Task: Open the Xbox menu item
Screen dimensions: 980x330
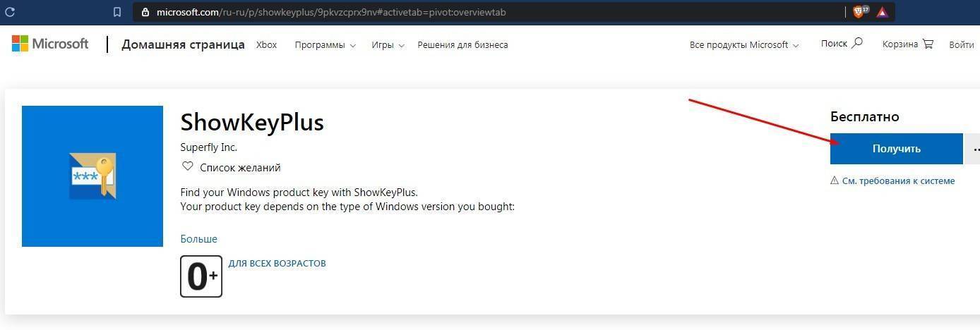Action: pyautogui.click(x=266, y=45)
